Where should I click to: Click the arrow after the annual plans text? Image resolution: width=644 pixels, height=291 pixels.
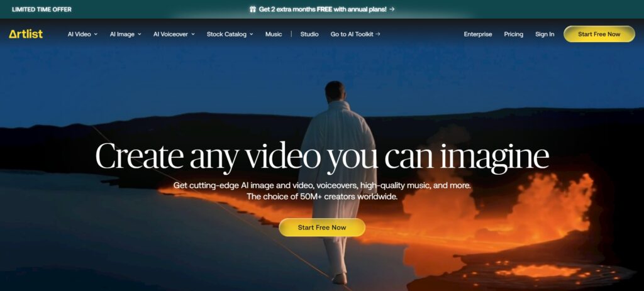[392, 9]
